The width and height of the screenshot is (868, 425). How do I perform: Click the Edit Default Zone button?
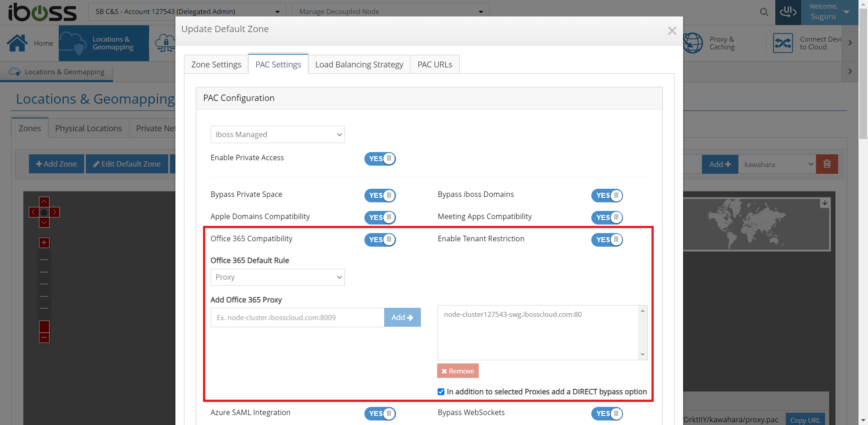coord(127,164)
